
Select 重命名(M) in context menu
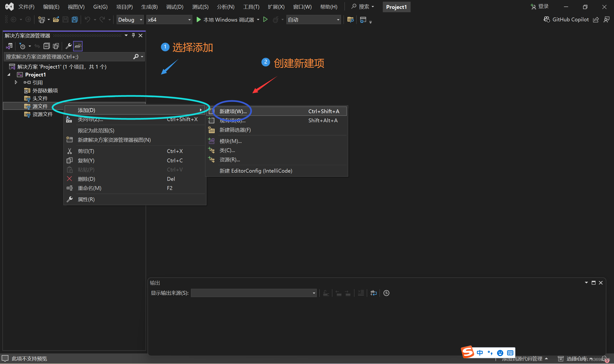[x=134, y=188]
